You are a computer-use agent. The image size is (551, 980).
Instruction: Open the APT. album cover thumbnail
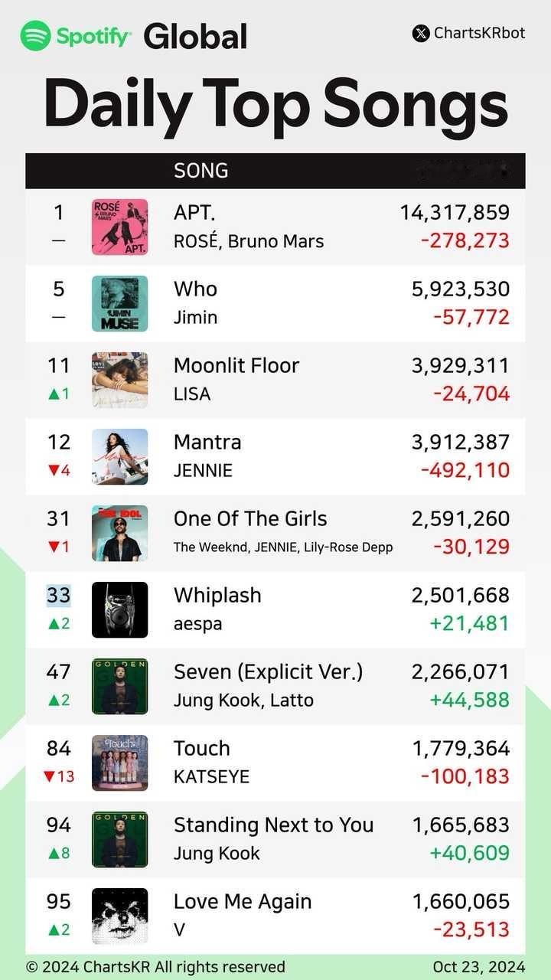119,227
